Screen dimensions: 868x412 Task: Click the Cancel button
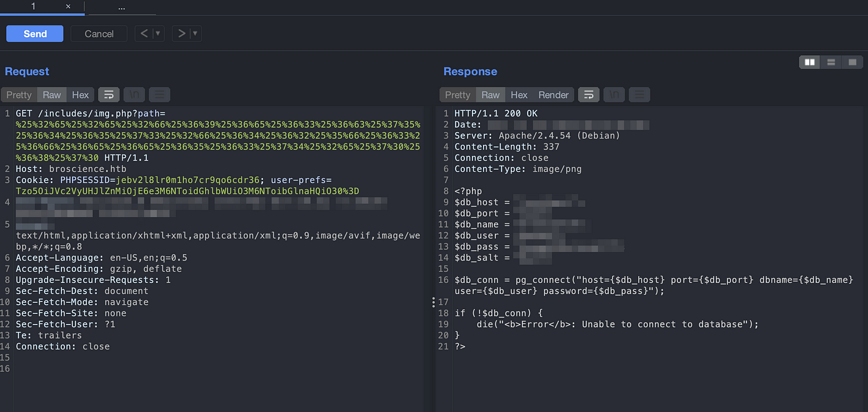point(99,34)
